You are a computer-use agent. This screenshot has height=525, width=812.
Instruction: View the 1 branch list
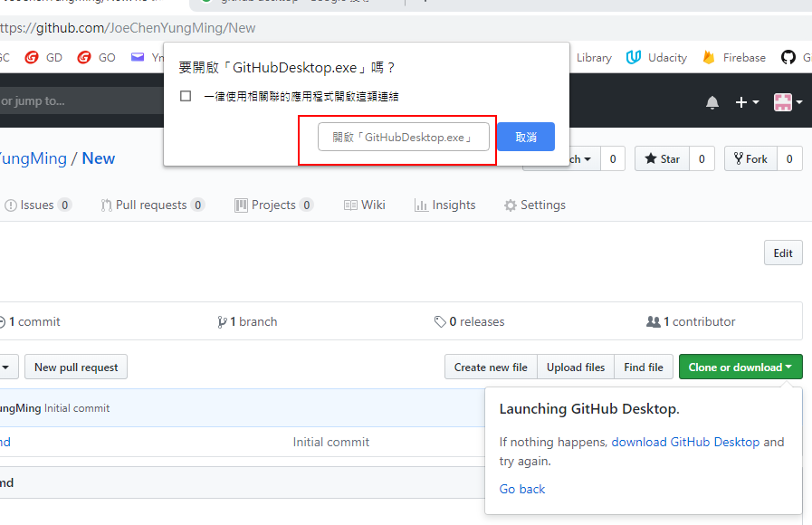pos(247,321)
